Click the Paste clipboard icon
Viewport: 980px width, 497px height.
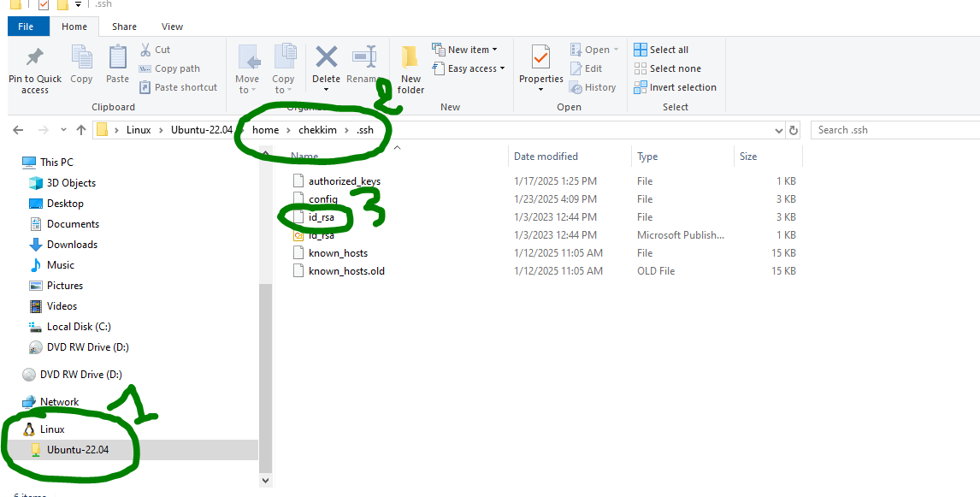point(118,58)
